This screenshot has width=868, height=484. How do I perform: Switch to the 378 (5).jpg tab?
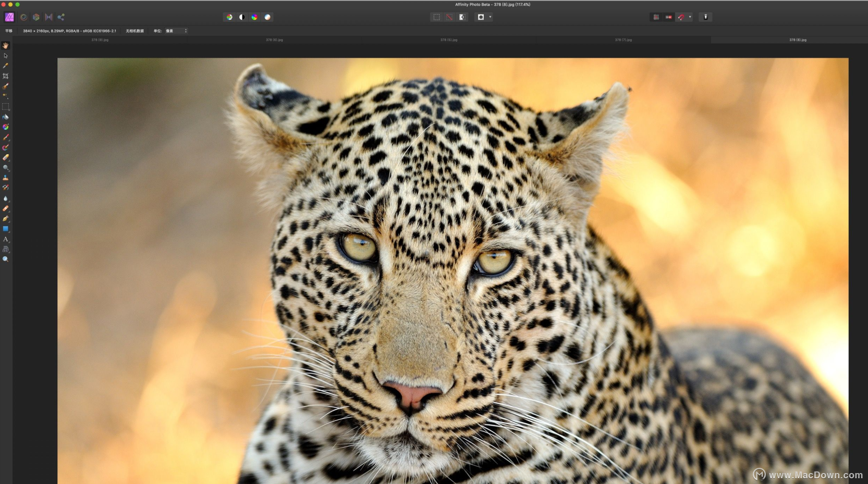(x=449, y=40)
